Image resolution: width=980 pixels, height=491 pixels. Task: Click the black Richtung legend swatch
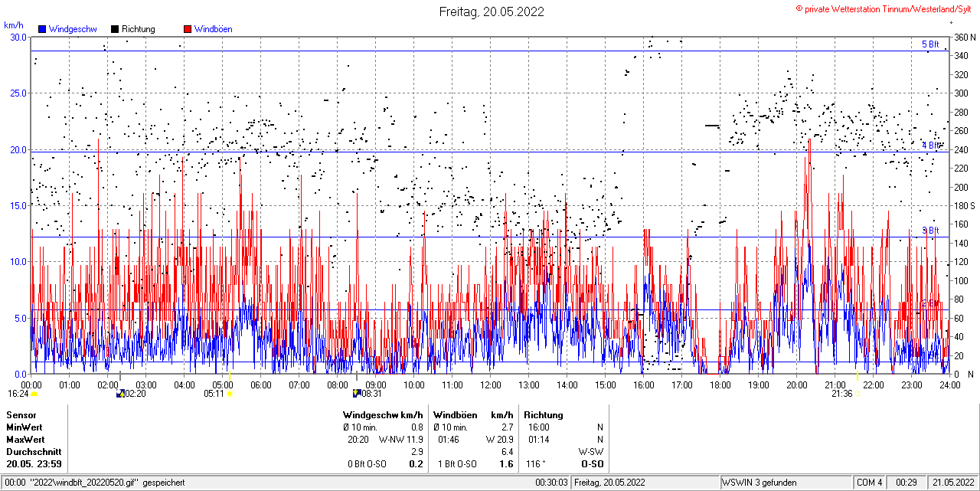coord(115,29)
